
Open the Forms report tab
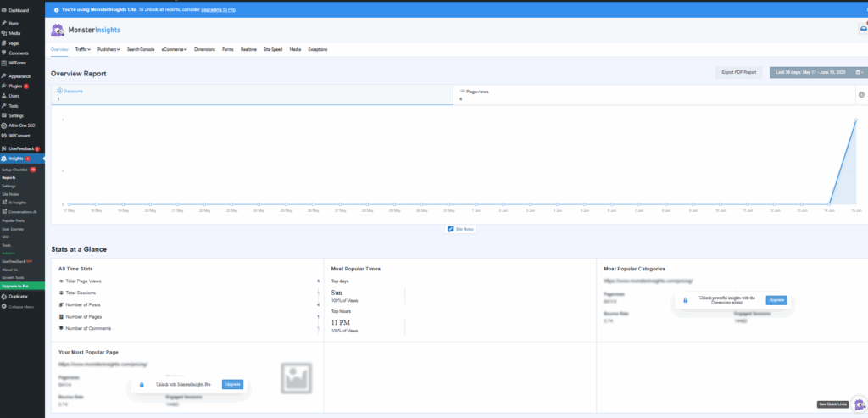point(228,49)
